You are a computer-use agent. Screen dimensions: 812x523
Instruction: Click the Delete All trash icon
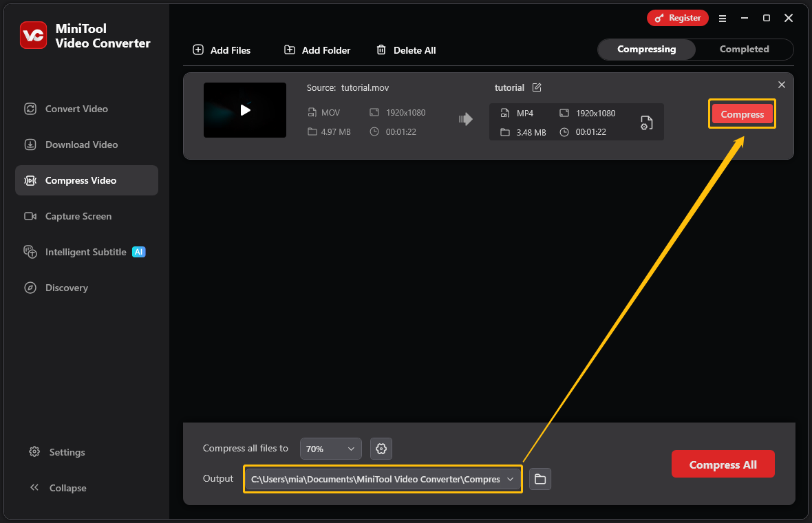(x=381, y=50)
